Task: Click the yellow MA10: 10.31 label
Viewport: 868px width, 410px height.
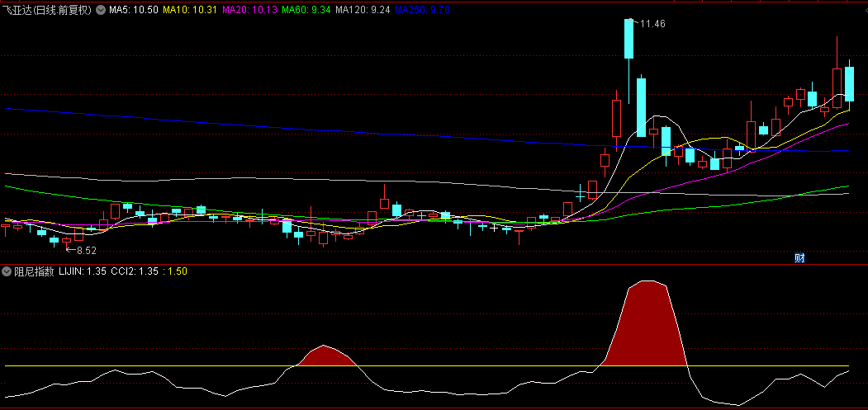Action: pyautogui.click(x=190, y=9)
